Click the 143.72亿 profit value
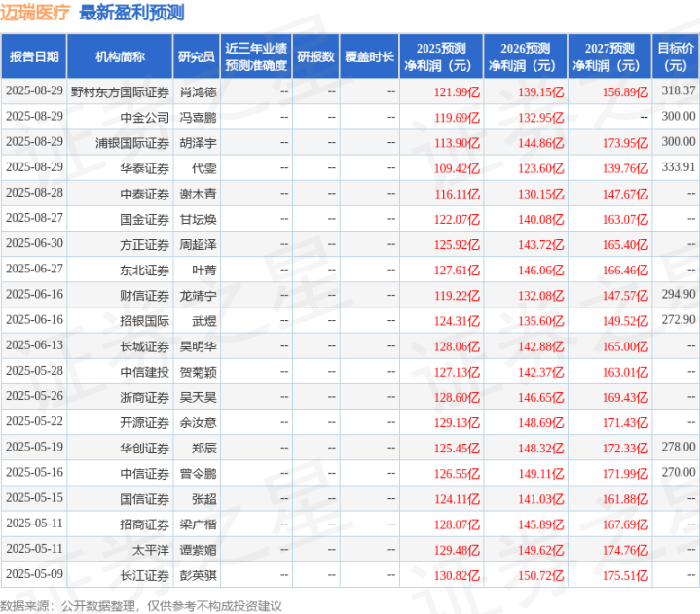700x614 pixels. click(x=541, y=245)
